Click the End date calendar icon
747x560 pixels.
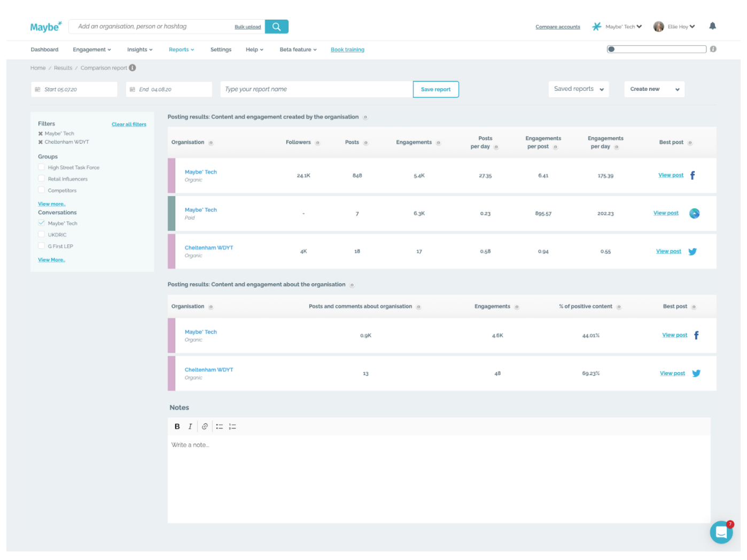click(x=133, y=89)
